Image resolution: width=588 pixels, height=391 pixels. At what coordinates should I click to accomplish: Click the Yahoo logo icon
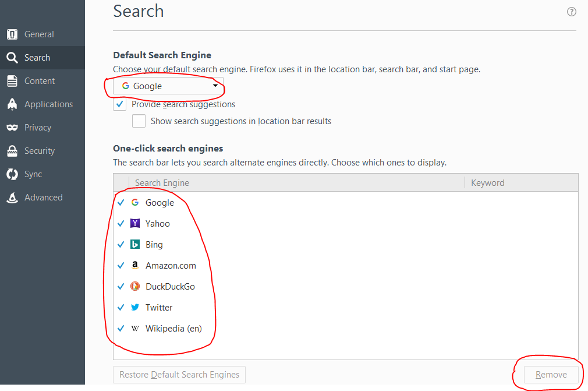[x=135, y=223]
